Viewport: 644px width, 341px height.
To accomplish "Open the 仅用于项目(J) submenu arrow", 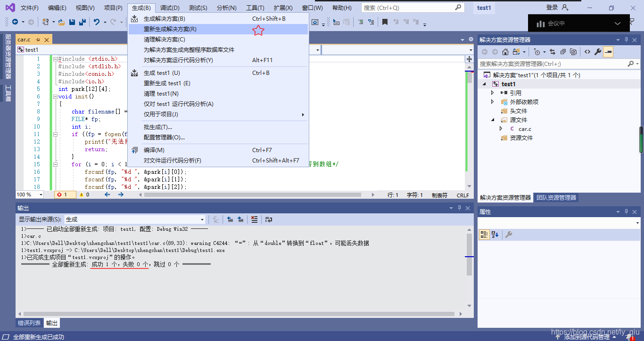I will [303, 114].
